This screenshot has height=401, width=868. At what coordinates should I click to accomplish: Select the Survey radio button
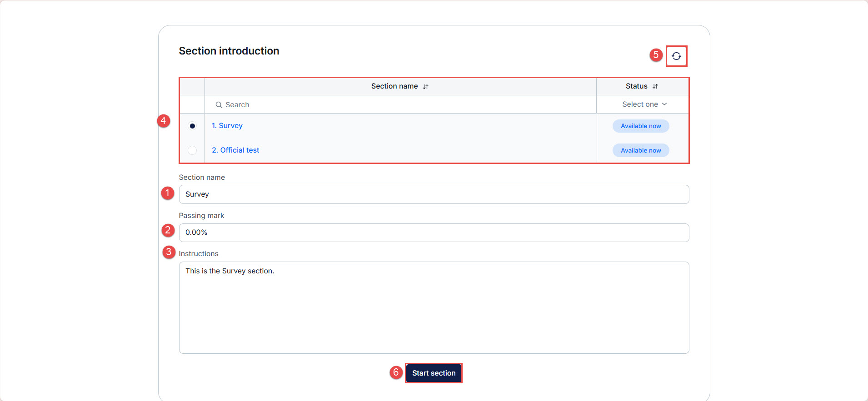click(x=192, y=126)
